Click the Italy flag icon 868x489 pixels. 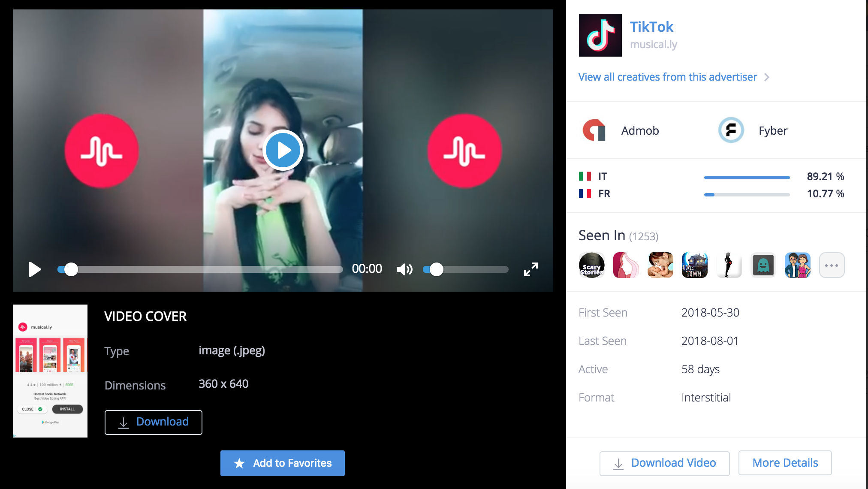tap(585, 176)
